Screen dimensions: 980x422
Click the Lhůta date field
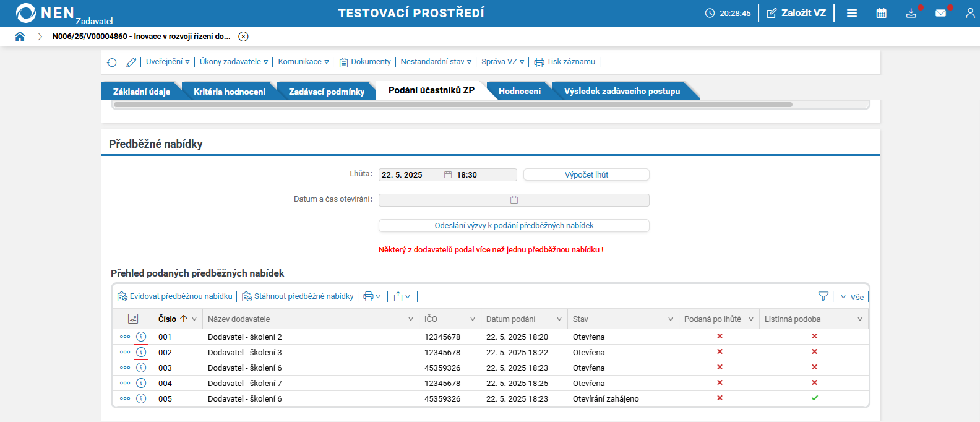tap(448, 175)
